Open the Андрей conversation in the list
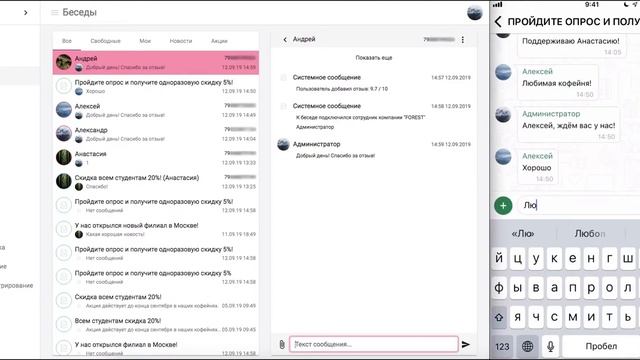The width and height of the screenshot is (640, 360). 156,62
